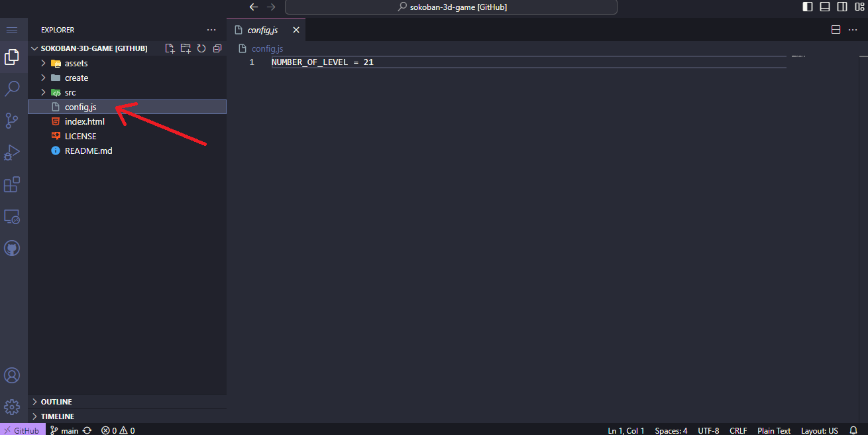
Task: Change indentation Spaces: 4
Action: 671,430
